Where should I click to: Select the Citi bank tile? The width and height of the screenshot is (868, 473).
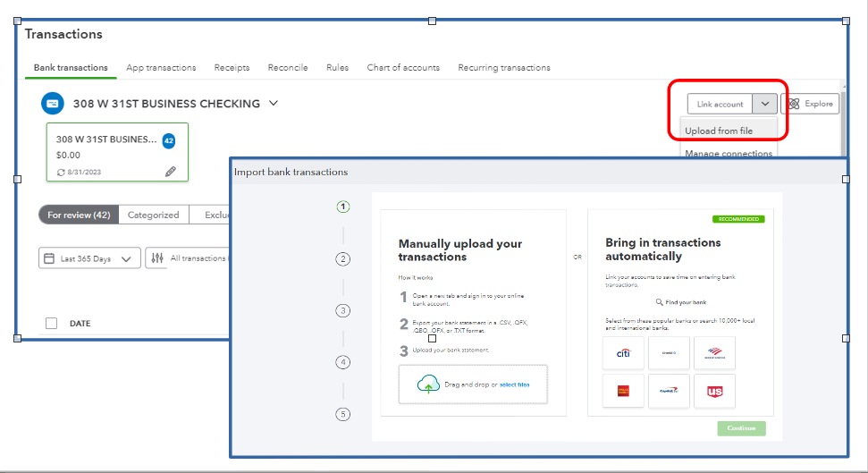point(623,353)
